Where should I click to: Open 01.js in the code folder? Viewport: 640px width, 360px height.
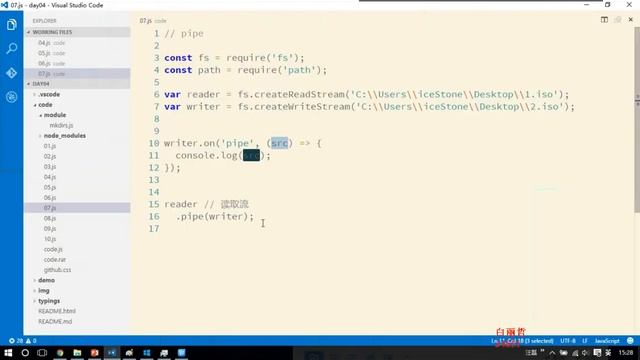tap(77, 146)
